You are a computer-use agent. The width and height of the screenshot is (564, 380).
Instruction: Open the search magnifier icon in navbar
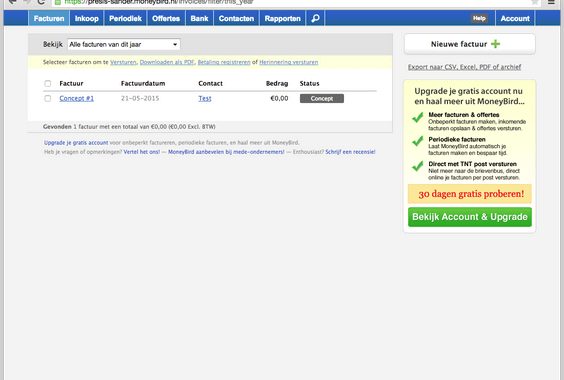(x=315, y=18)
